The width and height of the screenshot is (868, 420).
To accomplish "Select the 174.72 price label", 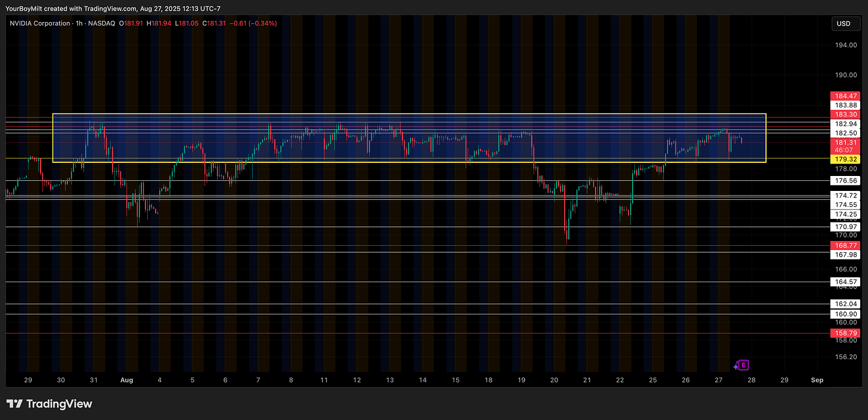I will tap(845, 195).
